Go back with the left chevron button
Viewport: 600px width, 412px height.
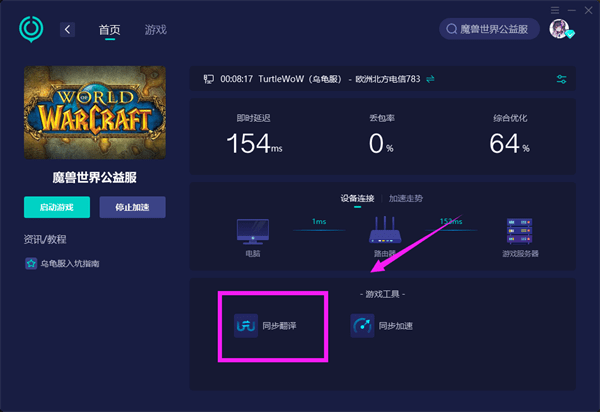click(67, 29)
